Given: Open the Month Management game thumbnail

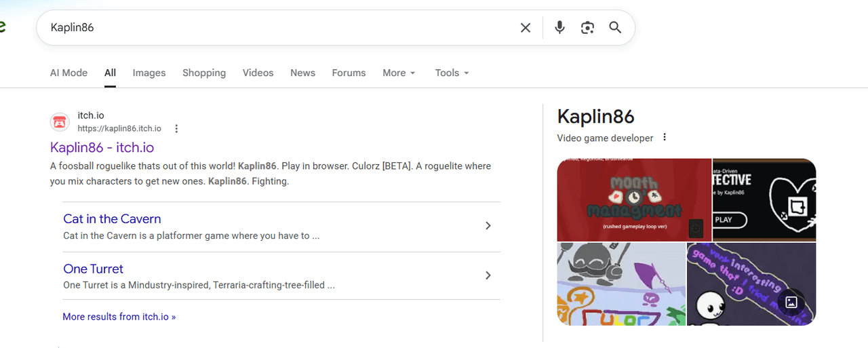Looking at the screenshot, I should [634, 199].
